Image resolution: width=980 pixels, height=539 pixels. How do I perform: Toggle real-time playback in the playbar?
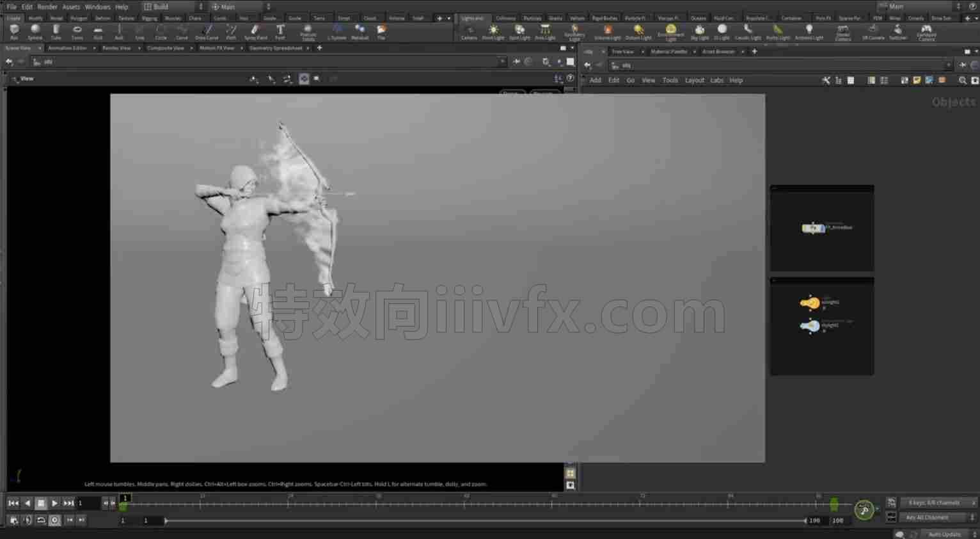click(x=55, y=520)
